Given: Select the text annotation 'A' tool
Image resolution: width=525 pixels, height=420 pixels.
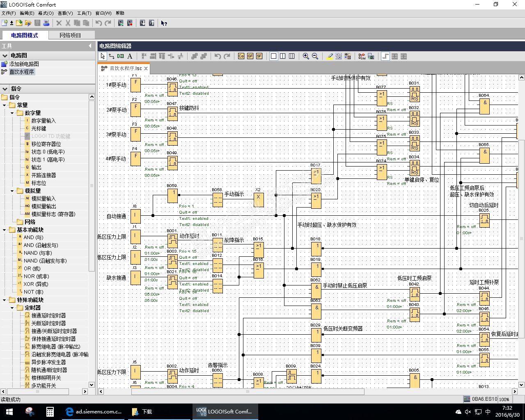Looking at the screenshot, I should tap(130, 56).
